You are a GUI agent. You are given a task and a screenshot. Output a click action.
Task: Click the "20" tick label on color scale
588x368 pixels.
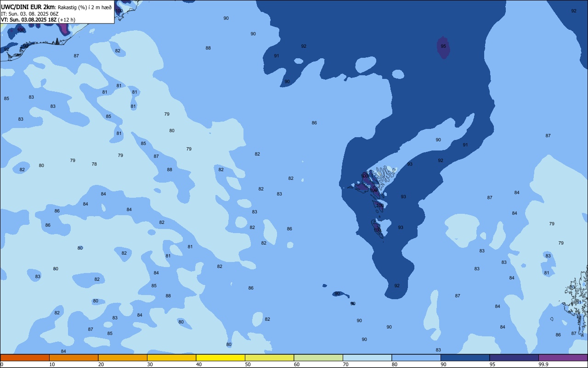pyautogui.click(x=101, y=364)
